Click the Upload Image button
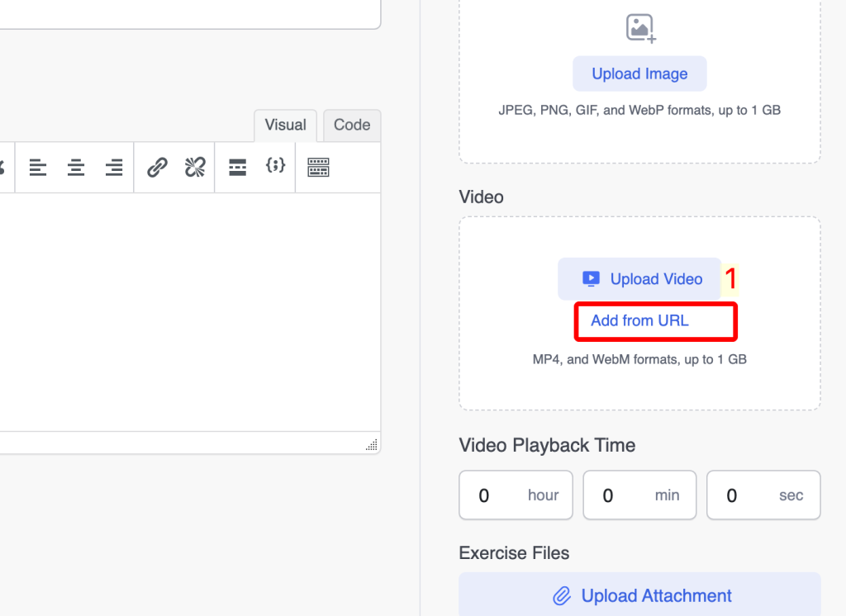Screen dimensions: 846x616 click(639, 73)
